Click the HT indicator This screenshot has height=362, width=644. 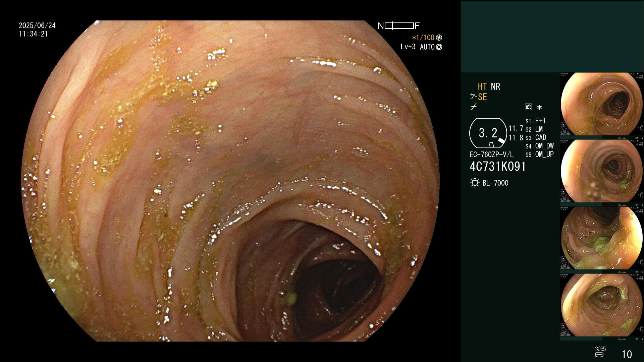482,86
